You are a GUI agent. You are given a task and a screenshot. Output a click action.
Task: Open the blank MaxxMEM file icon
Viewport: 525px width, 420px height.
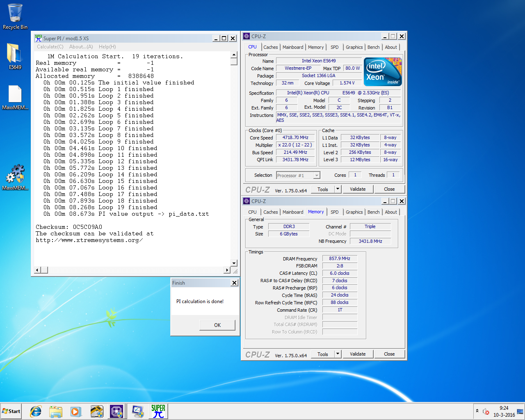click(x=15, y=98)
